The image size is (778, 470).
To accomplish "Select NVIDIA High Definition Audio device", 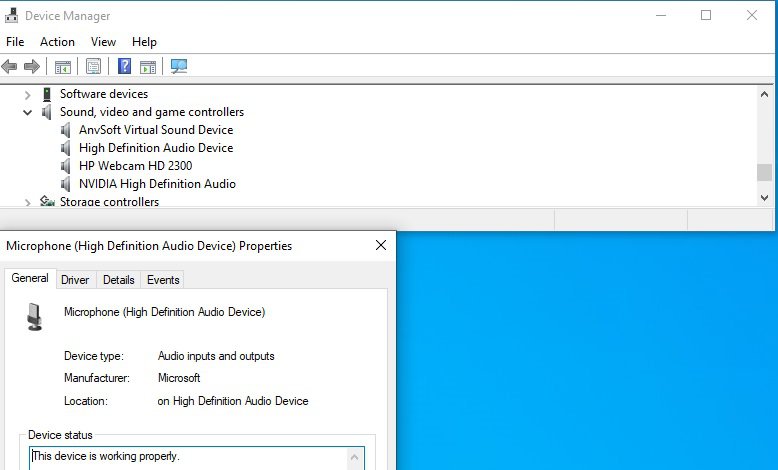I will tap(157, 184).
